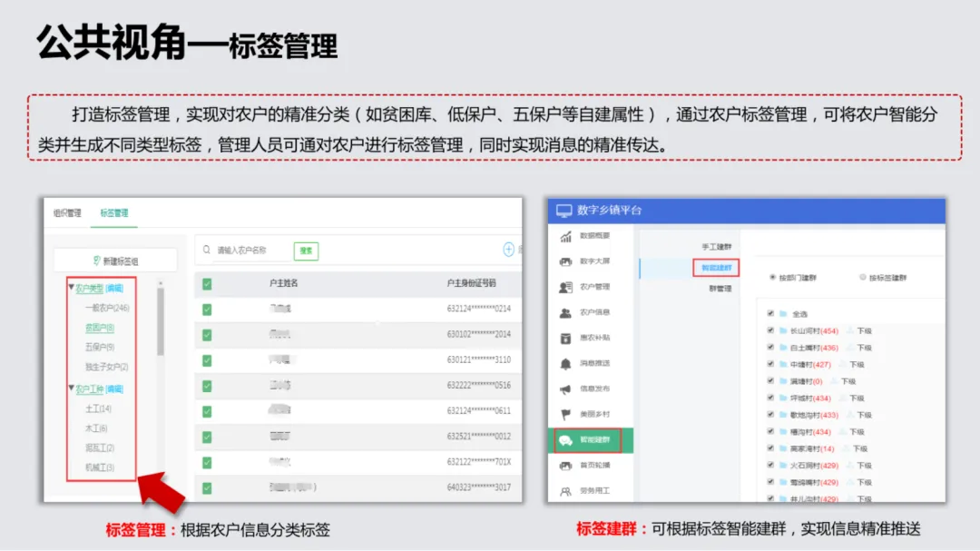
Task: Select the 机械工(3) tag
Action: pyautogui.click(x=100, y=467)
